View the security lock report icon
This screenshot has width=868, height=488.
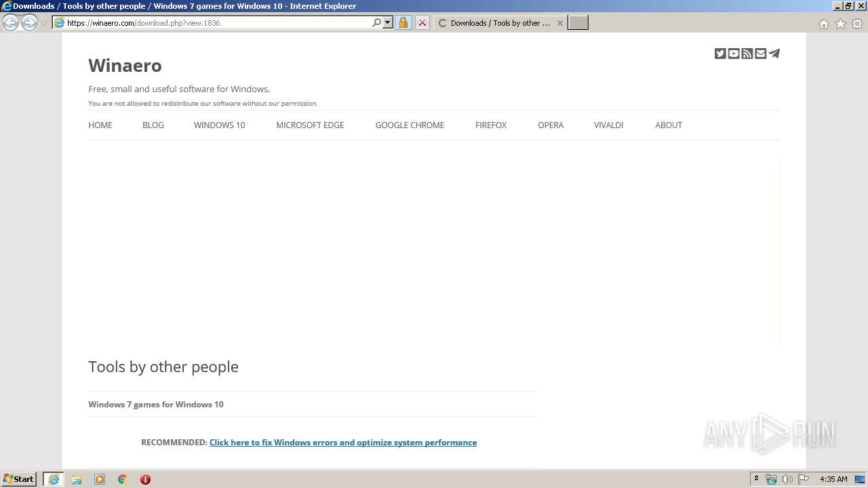click(403, 22)
